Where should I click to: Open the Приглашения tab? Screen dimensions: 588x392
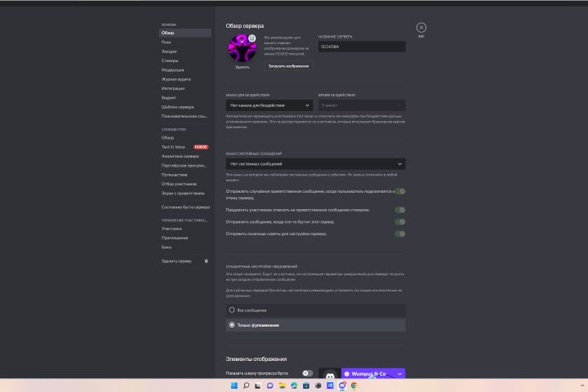(x=185, y=238)
